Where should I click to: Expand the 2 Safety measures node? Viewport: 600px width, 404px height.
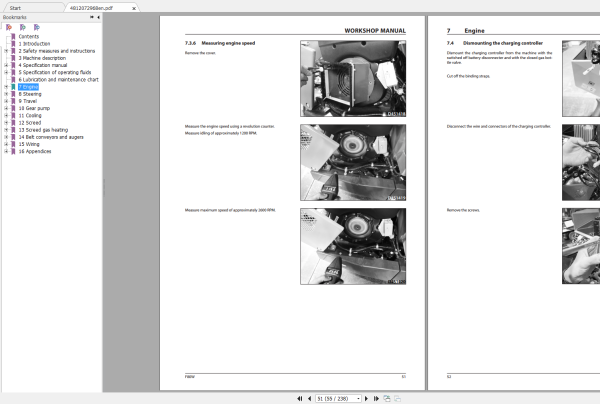6,51
